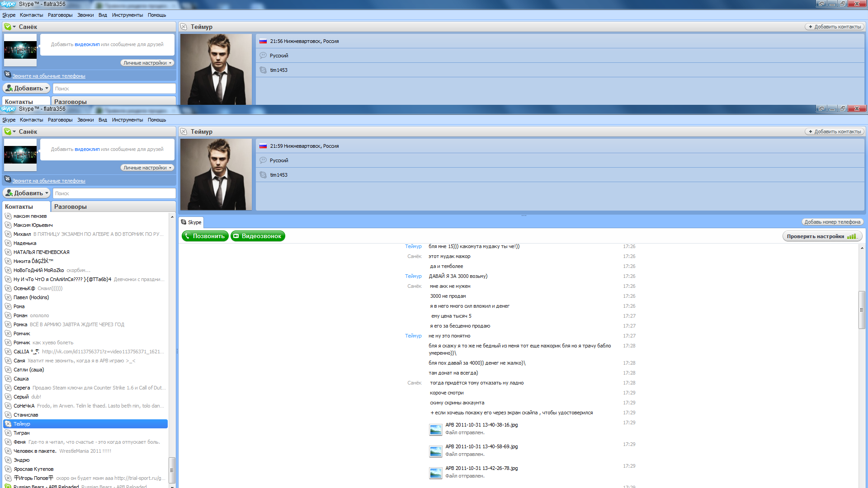Viewport: 868px width, 488px height.
Task: Click the Поиск search field in lower window
Action: (x=114, y=193)
